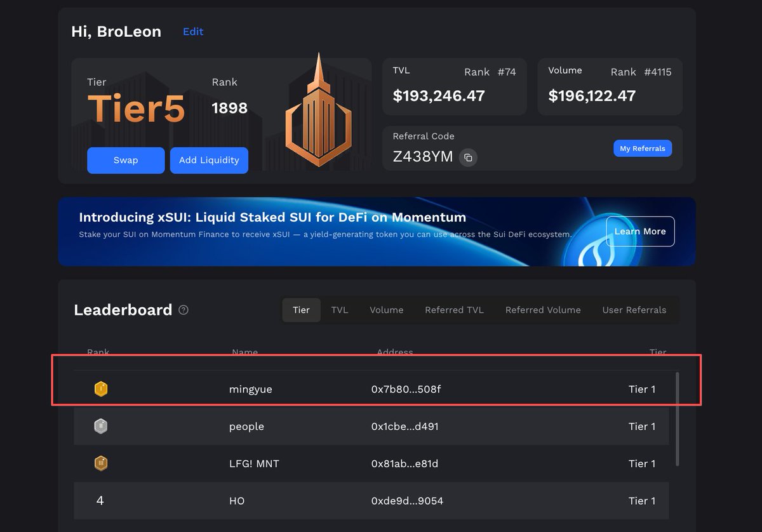The height and width of the screenshot is (532, 762).
Task: Click the Tier5 tower emblem badge
Action: pos(318,111)
